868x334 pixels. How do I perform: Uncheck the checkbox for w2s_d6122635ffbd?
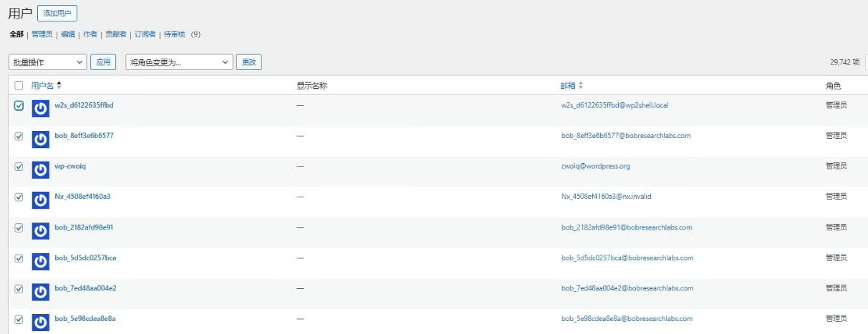click(x=19, y=106)
